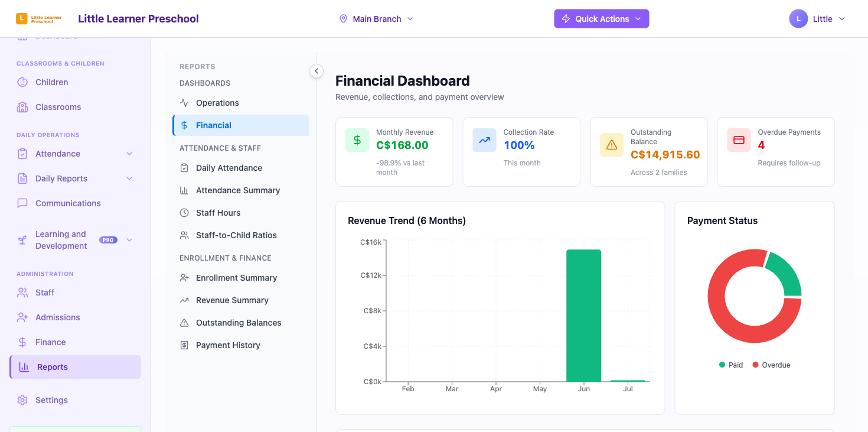Image resolution: width=868 pixels, height=432 pixels.
Task: Click the Admissions add-person icon
Action: (x=22, y=317)
